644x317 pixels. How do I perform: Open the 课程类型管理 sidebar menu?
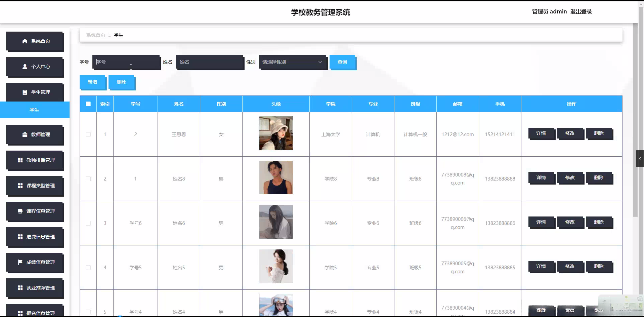point(35,186)
